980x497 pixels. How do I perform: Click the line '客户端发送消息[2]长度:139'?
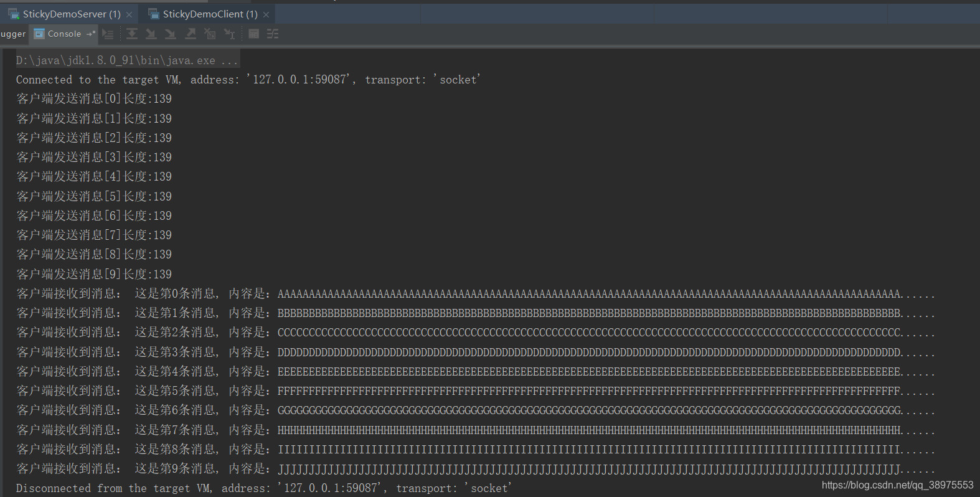click(x=94, y=138)
